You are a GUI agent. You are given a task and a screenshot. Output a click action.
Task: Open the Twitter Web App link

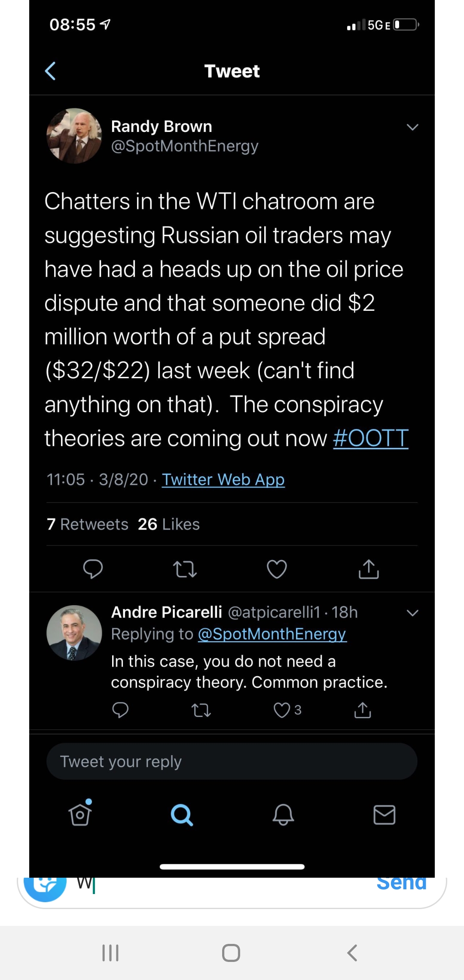pyautogui.click(x=223, y=479)
